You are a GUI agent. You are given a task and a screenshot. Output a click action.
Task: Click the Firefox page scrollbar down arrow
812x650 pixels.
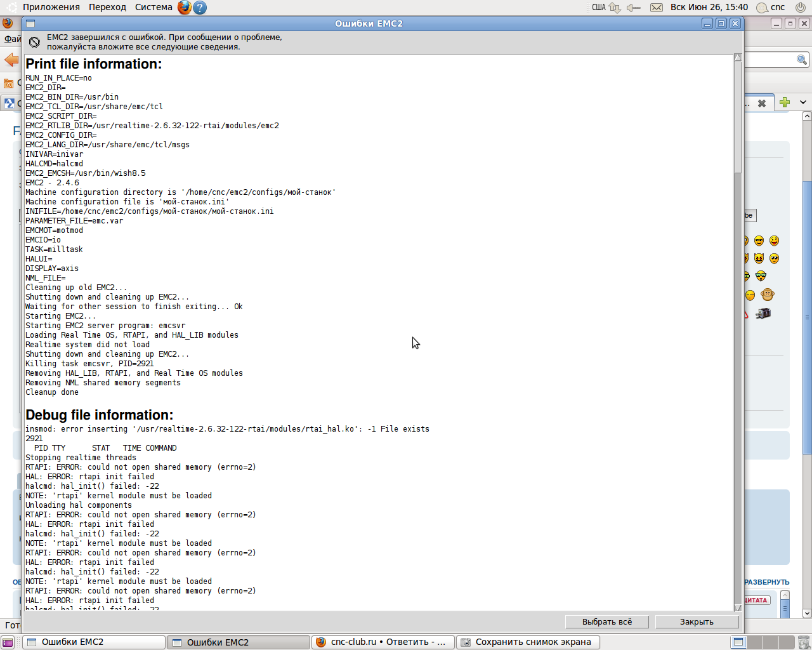click(x=807, y=613)
